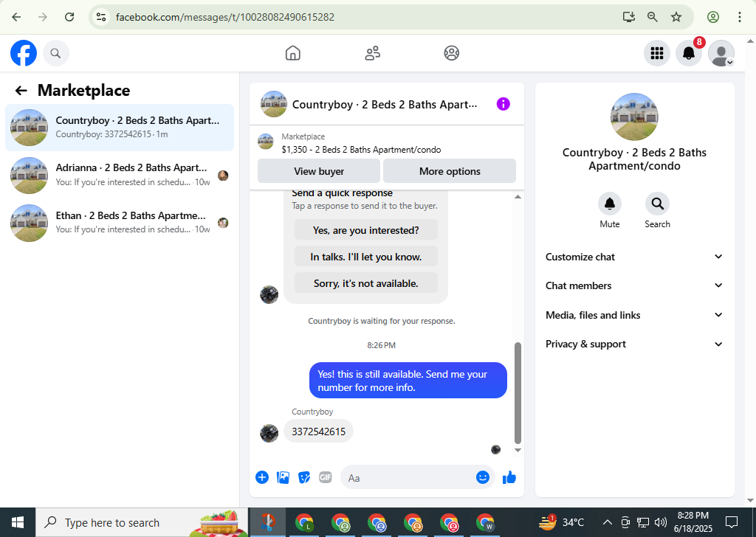Show hidden system tray icons chevron

tap(608, 522)
